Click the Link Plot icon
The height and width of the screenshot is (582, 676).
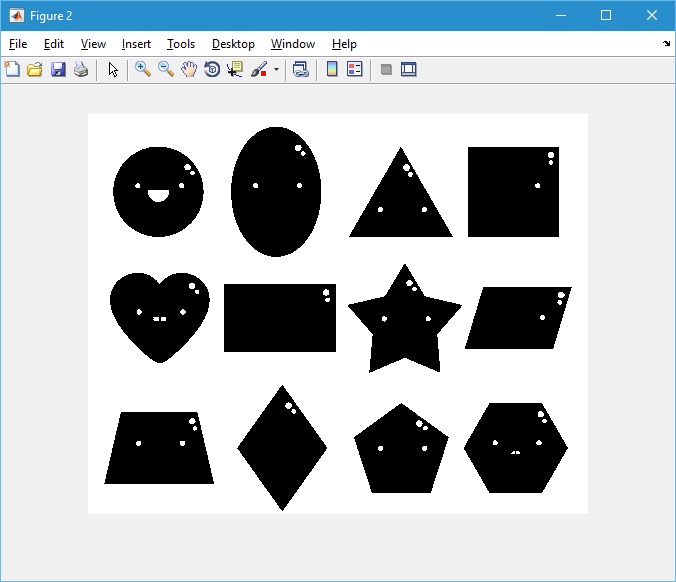tap(300, 70)
